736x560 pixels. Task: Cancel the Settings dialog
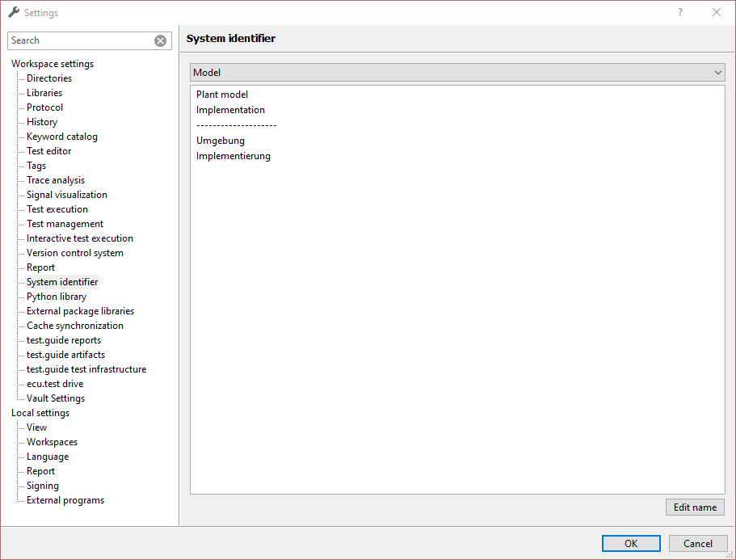pyautogui.click(x=697, y=544)
